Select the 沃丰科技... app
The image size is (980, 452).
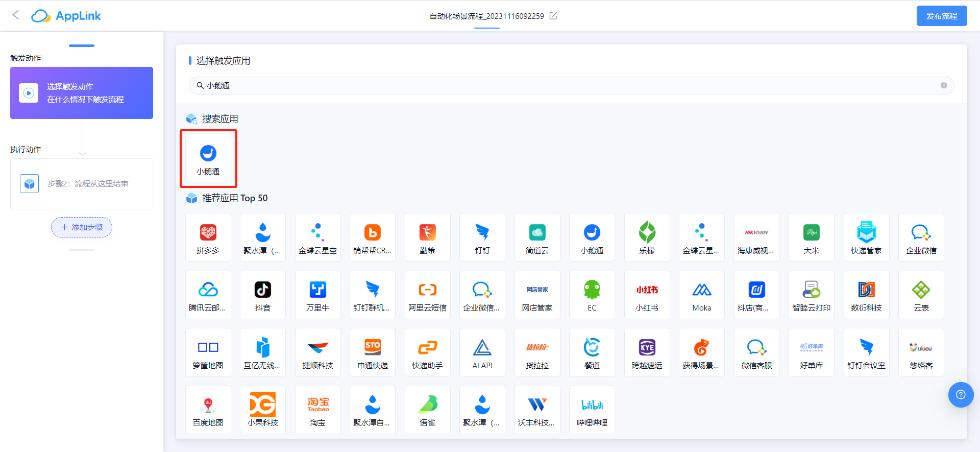click(x=537, y=410)
